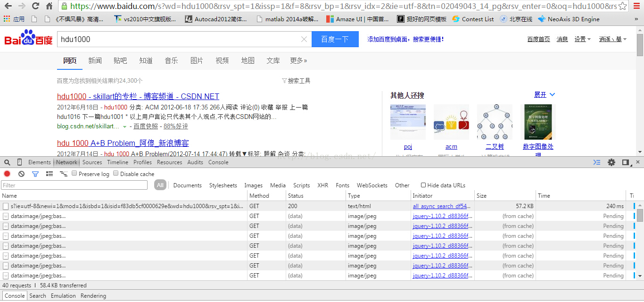Switch to the Sources tab
This screenshot has width=644, height=302.
[92, 162]
